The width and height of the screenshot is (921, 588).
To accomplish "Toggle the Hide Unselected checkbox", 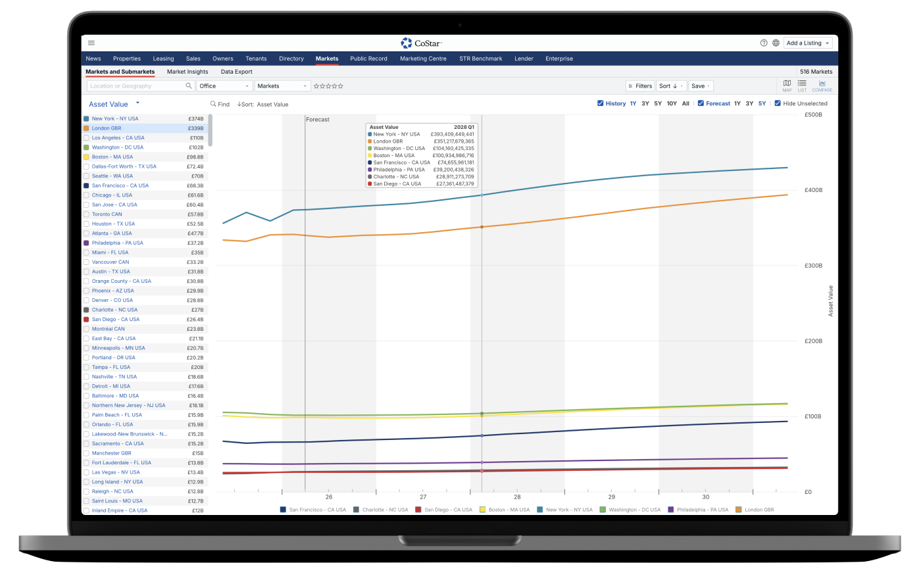I will tap(778, 103).
